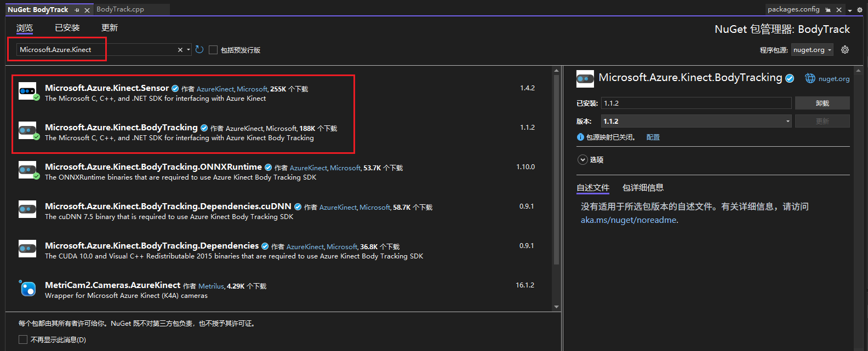This screenshot has height=351, width=868.
Task: Click the Configure link for source mapping
Action: click(653, 137)
